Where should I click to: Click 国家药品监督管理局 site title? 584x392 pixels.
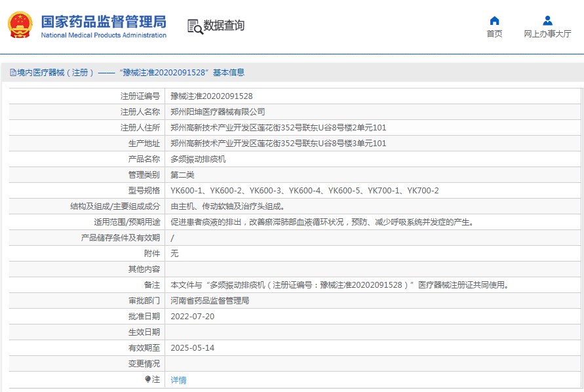tap(104, 22)
